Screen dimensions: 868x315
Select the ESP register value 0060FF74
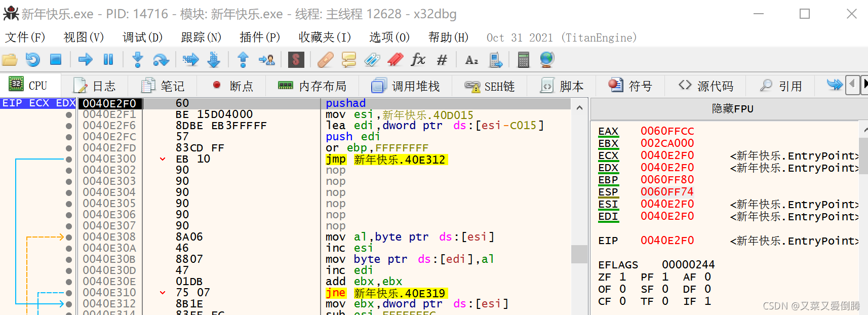pyautogui.click(x=667, y=192)
